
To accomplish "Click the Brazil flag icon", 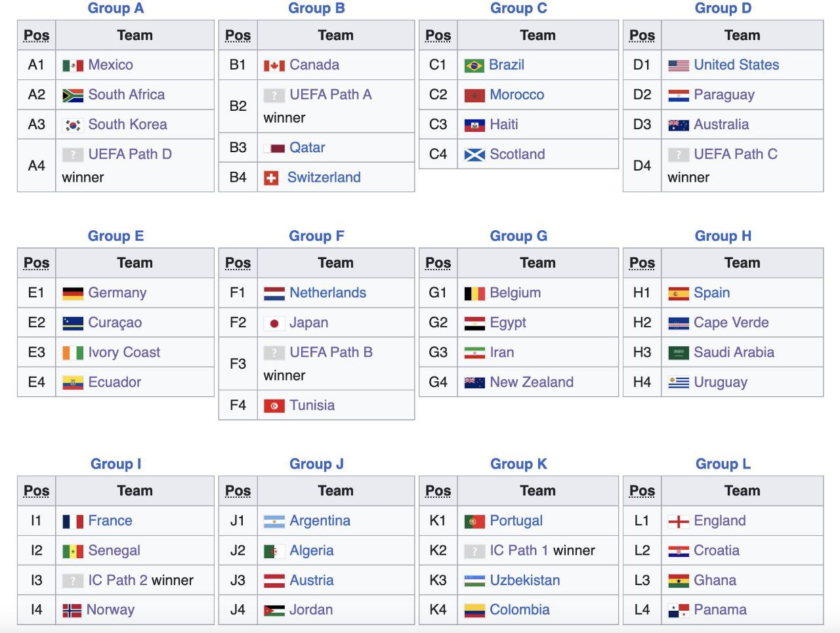I will pyautogui.click(x=474, y=66).
